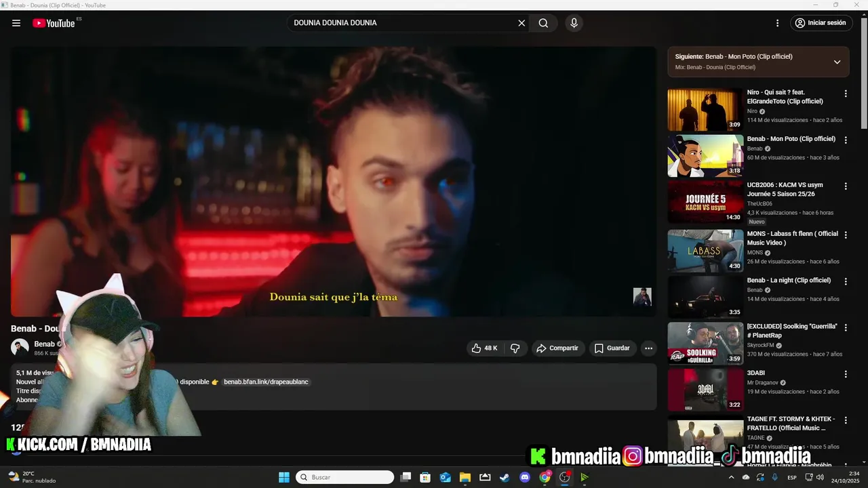Open the benab.bfan.link/drapeaublanc link
The image size is (868, 488).
point(266,382)
